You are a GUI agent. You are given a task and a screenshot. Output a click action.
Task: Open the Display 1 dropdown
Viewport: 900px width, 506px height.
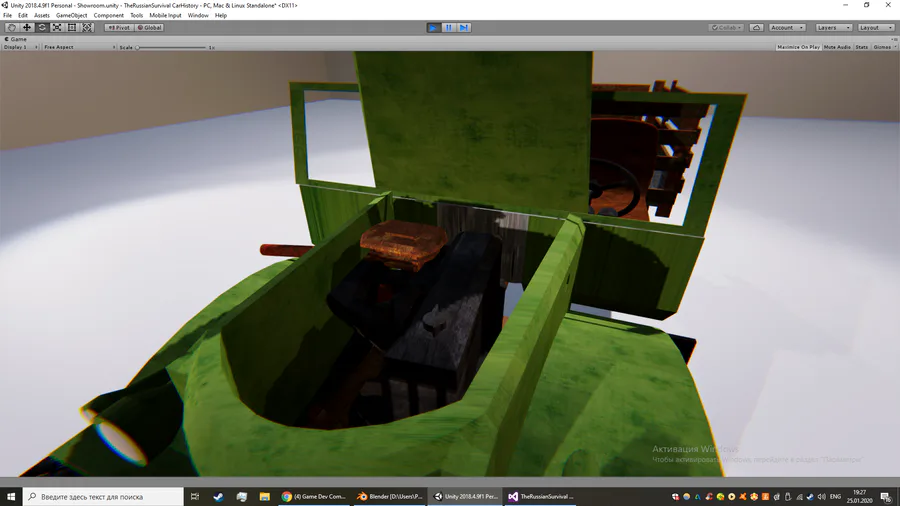click(x=20, y=47)
